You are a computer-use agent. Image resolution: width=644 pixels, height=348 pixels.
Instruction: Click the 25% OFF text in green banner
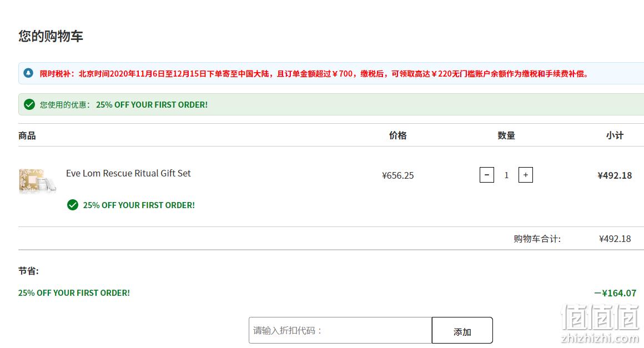tap(152, 105)
